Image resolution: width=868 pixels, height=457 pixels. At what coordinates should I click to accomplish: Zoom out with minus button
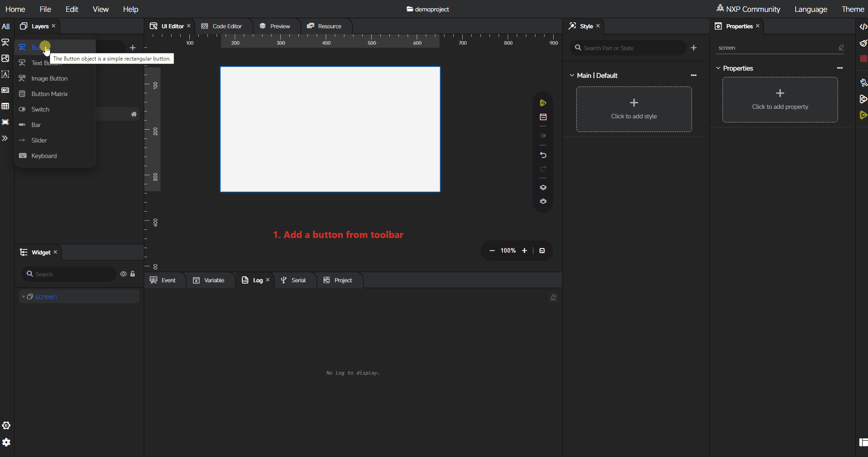coord(492,251)
